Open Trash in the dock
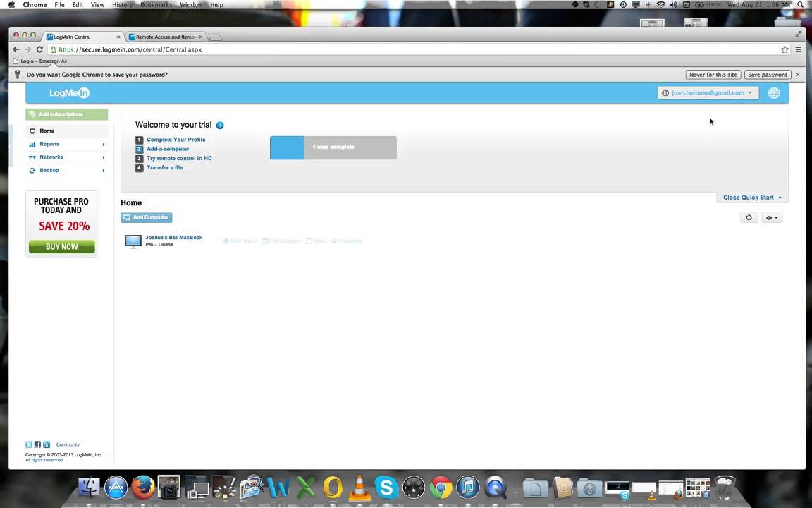The image size is (812, 508). click(x=725, y=488)
